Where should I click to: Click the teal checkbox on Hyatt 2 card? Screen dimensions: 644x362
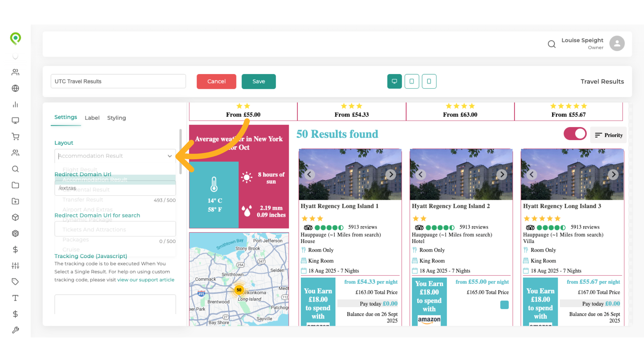pos(504,305)
